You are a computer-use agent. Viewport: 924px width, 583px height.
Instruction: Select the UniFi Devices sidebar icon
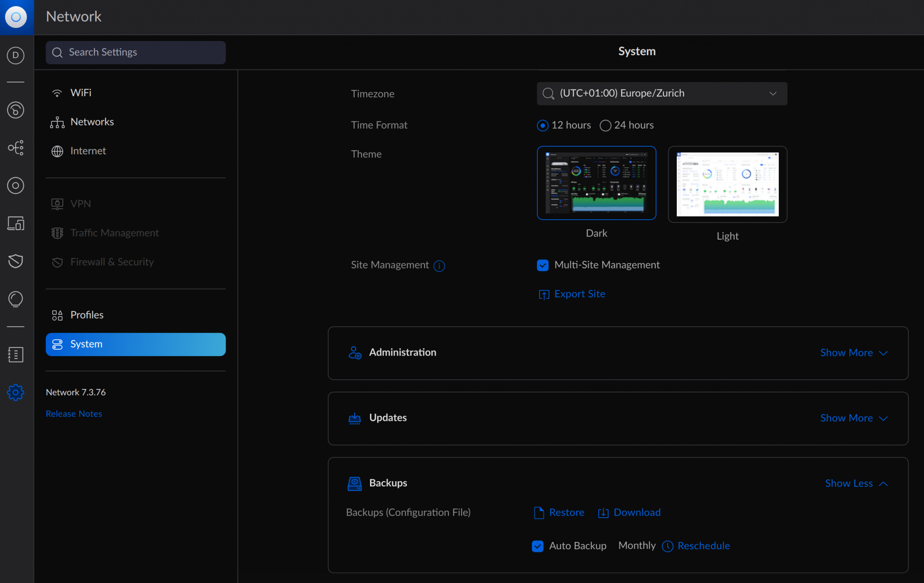tap(16, 185)
